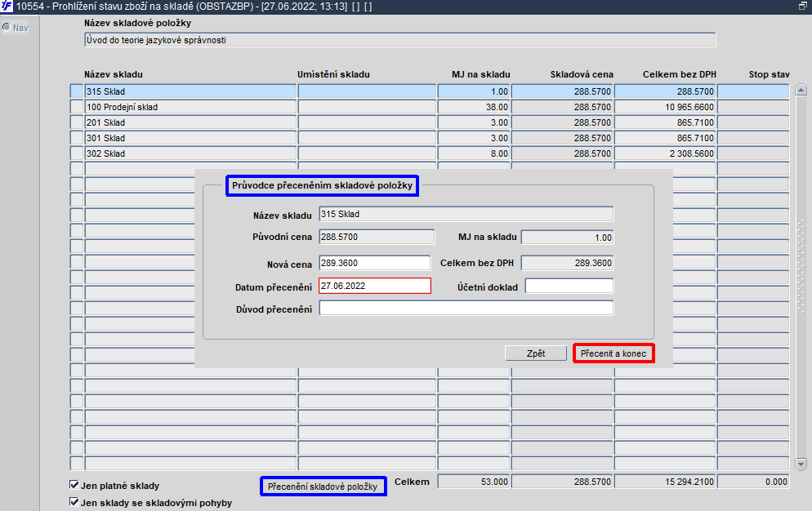Image resolution: width=812 pixels, height=511 pixels.
Task: Click the 'Důvod přecenění' input field
Action: click(466, 308)
